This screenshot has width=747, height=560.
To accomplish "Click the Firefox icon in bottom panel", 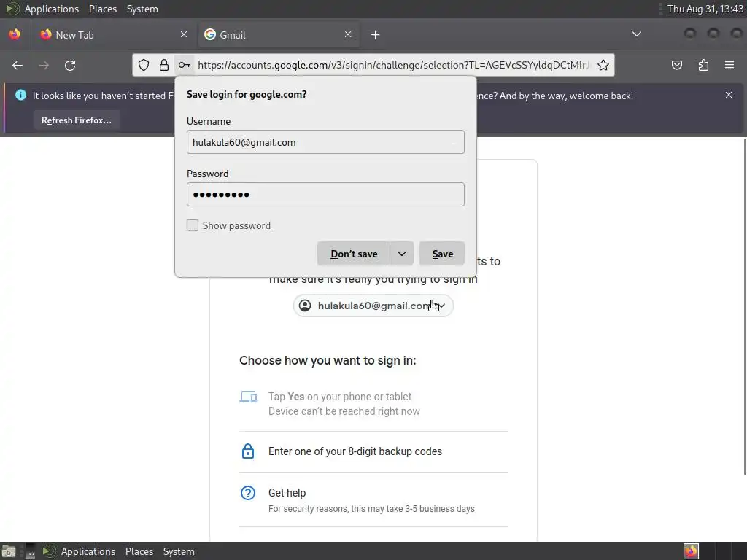I will coord(691,551).
